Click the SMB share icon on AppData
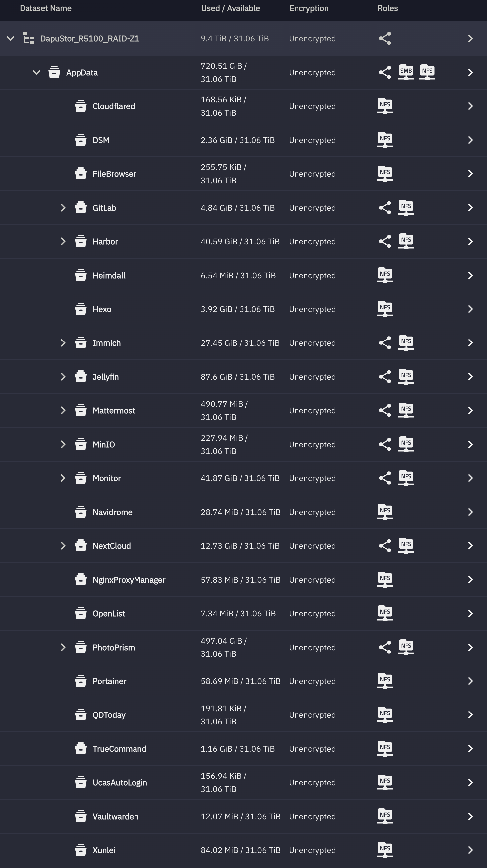Screen dimensions: 487x868 point(406,72)
